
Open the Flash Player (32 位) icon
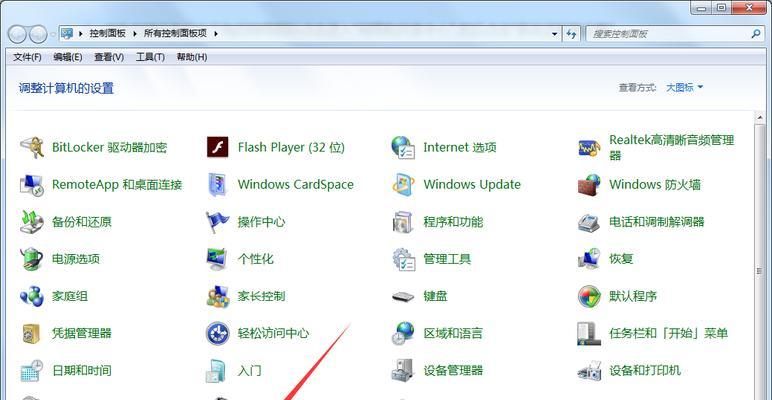(x=218, y=147)
